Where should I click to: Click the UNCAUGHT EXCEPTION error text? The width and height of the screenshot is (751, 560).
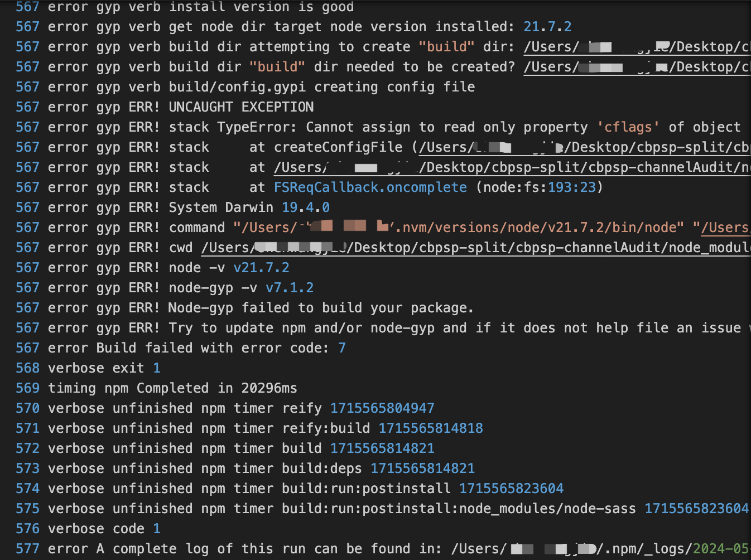click(x=241, y=107)
